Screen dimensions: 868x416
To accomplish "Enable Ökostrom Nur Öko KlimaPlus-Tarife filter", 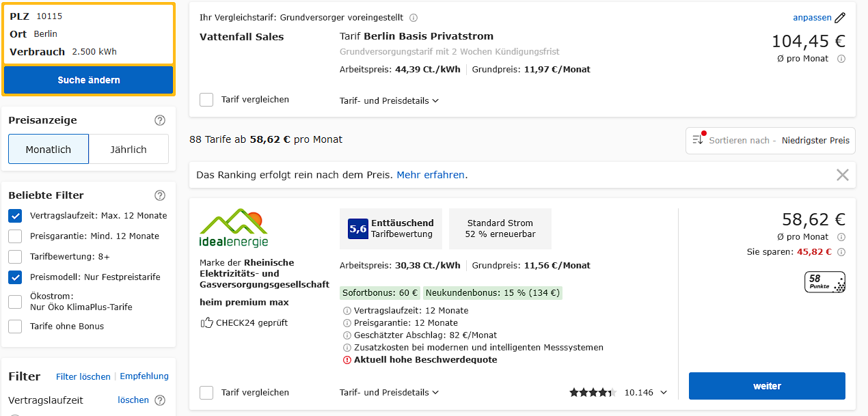I will [15, 302].
